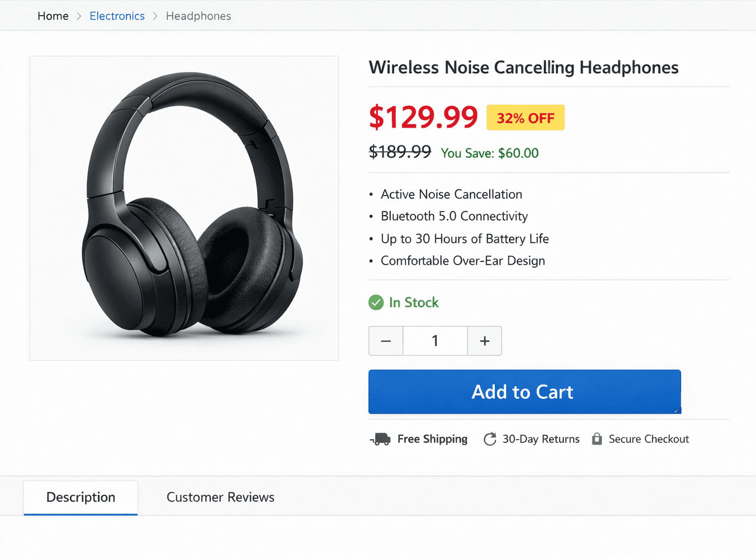Click the minus icon to decrease quantity
The image size is (756, 559).
386,340
